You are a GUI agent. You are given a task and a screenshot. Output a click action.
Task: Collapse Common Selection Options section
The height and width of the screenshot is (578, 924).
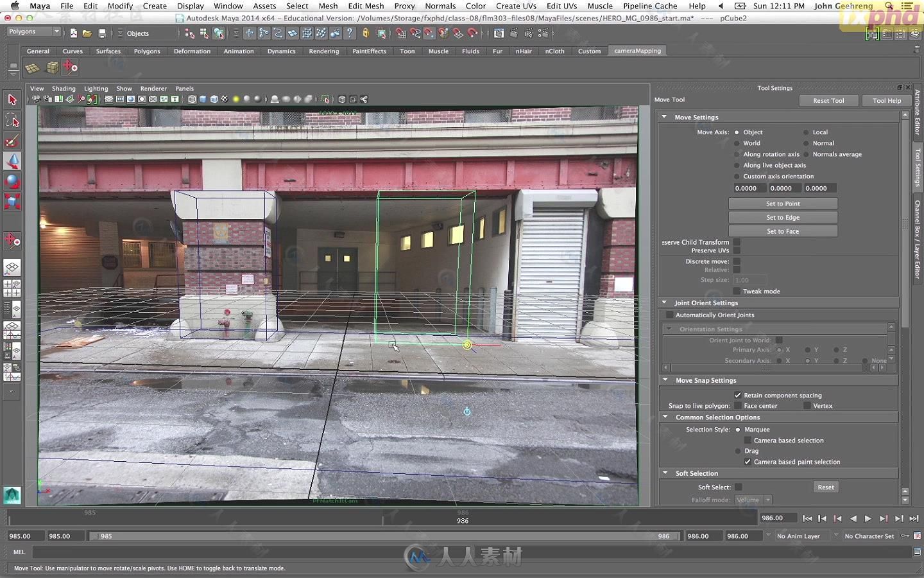pos(665,417)
